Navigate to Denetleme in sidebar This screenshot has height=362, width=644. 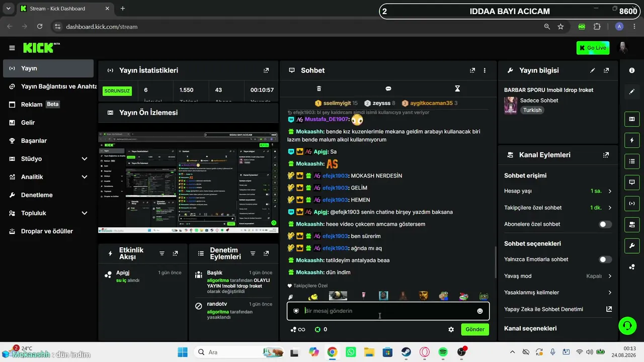tap(48, 195)
